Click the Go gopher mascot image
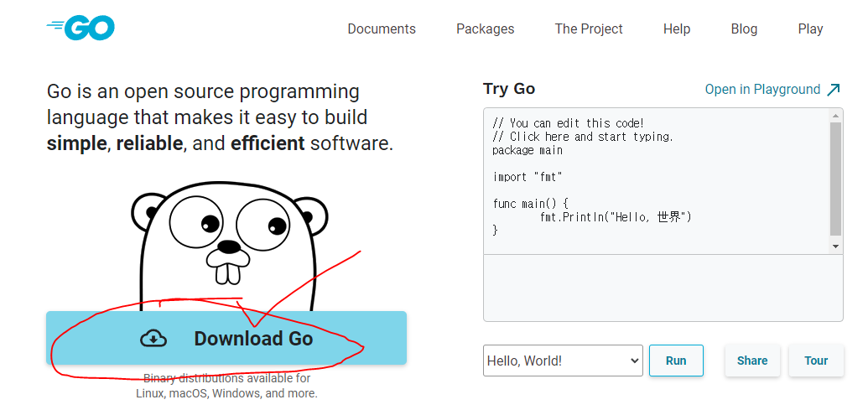The width and height of the screenshot is (868, 410). 229,247
